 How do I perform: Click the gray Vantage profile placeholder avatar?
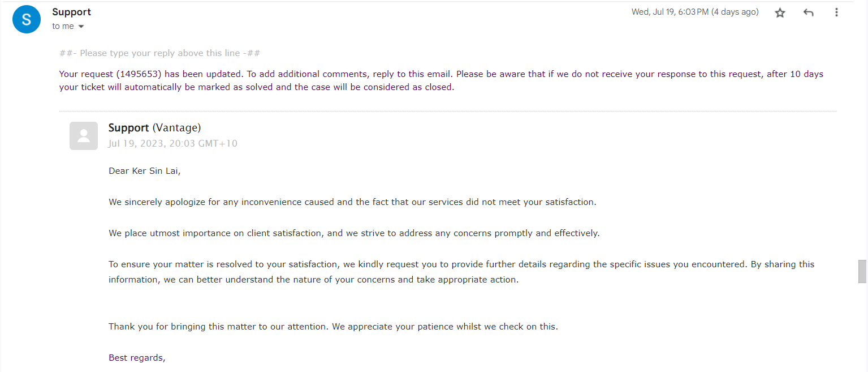point(84,136)
